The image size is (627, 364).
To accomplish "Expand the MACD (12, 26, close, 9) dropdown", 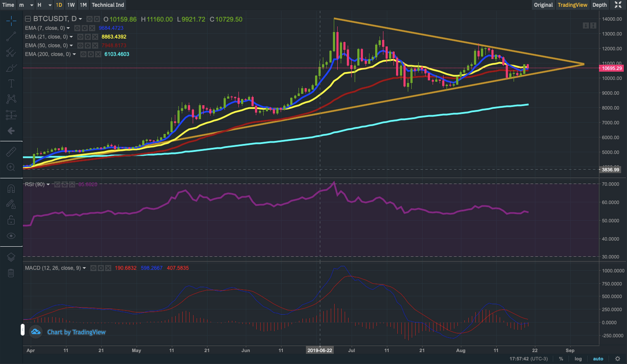I will [x=84, y=268].
